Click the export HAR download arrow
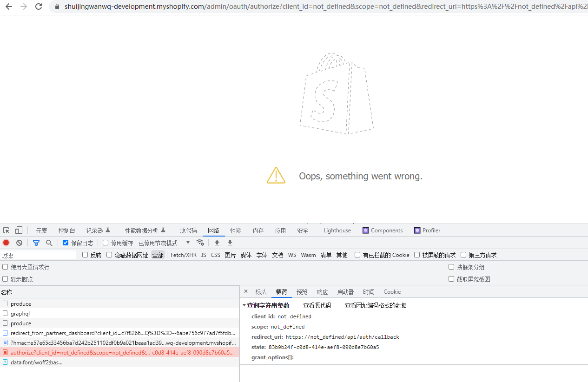Image resolution: width=588 pixels, height=382 pixels. coord(230,243)
